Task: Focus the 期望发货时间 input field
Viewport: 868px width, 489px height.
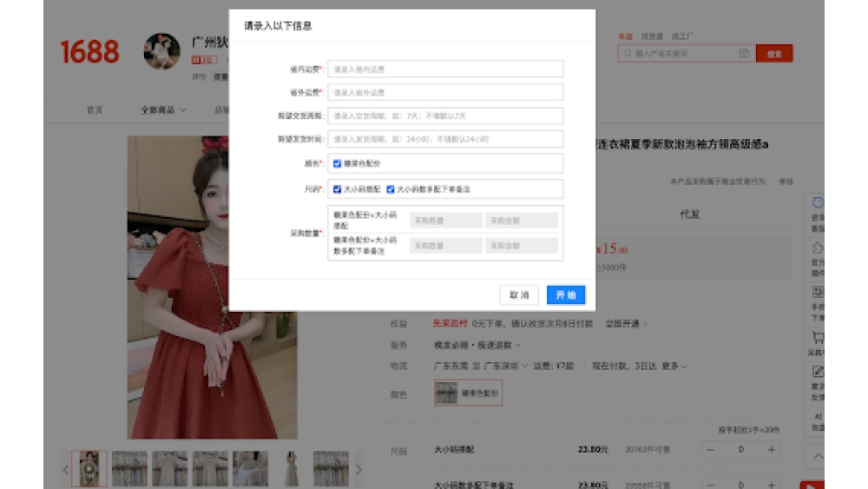Action: (x=445, y=139)
